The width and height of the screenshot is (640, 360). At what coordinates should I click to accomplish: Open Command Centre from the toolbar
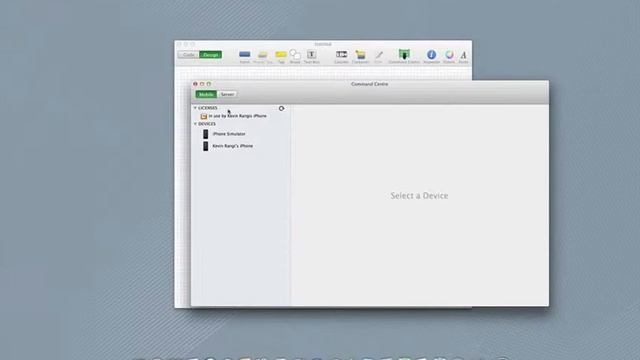(404, 56)
